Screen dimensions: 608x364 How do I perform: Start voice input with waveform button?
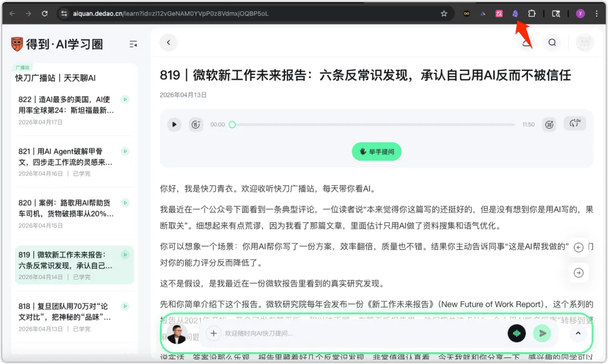click(516, 334)
